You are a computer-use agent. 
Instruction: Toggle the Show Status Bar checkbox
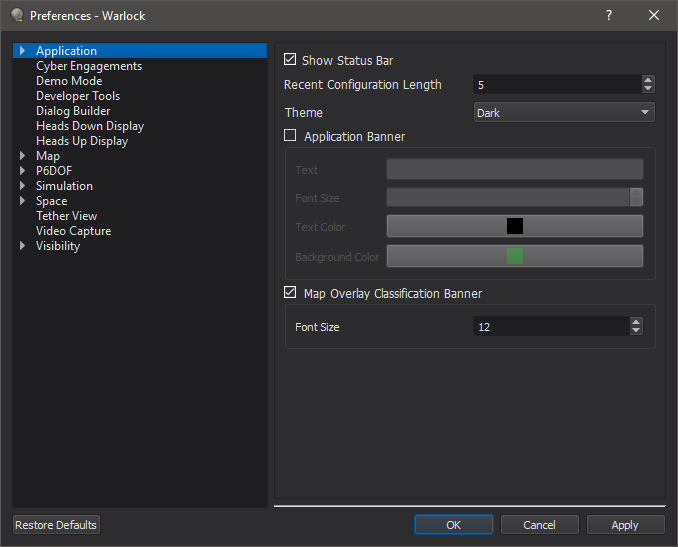[x=290, y=59]
